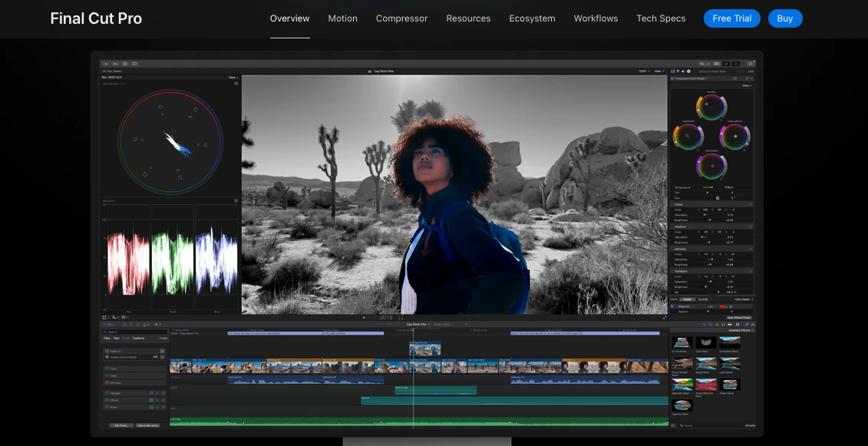Open the Tech Specs nav item

661,18
